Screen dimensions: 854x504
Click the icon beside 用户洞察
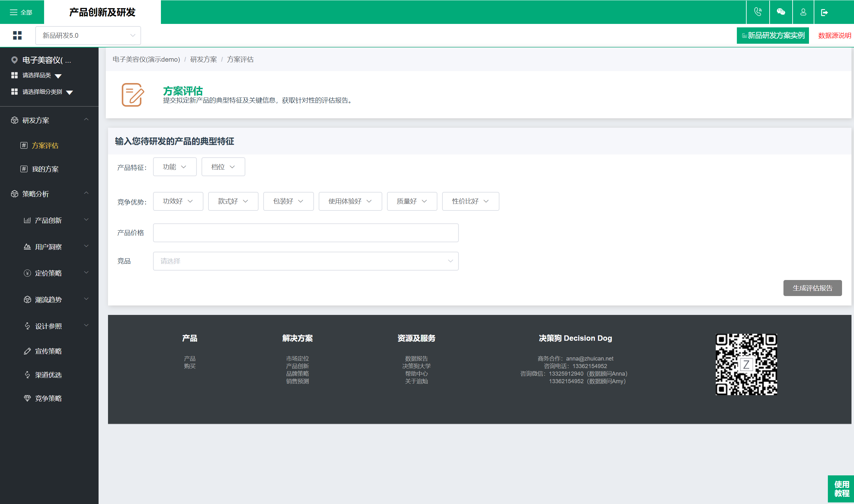pyautogui.click(x=27, y=247)
